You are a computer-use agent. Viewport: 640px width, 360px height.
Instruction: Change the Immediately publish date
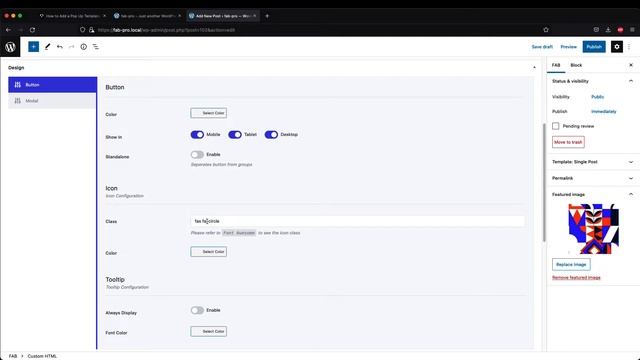[x=604, y=111]
